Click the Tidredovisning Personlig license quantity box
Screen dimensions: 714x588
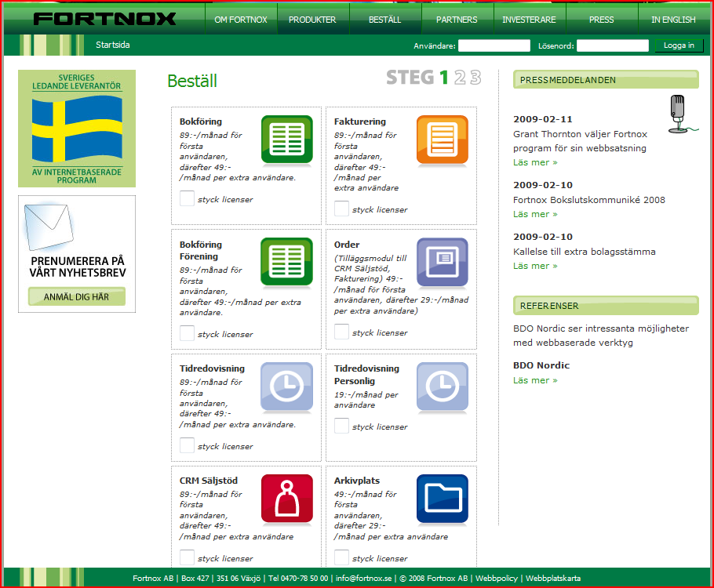[341, 426]
